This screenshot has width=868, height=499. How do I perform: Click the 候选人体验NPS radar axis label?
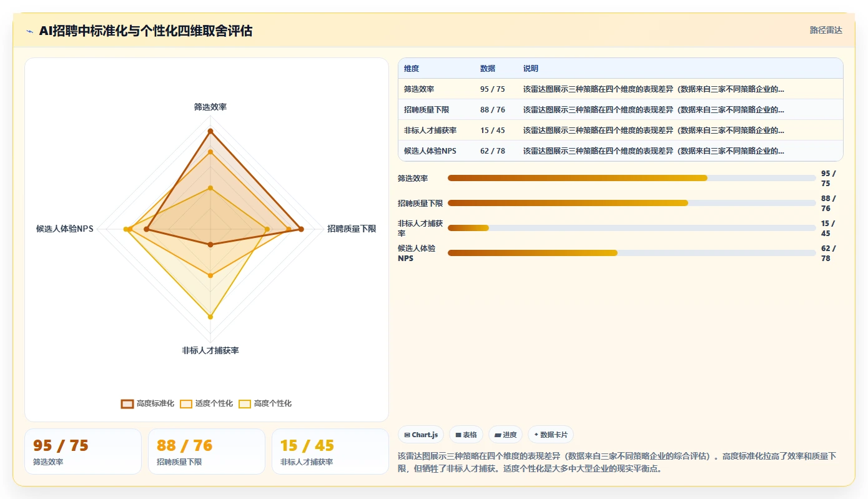tap(65, 229)
